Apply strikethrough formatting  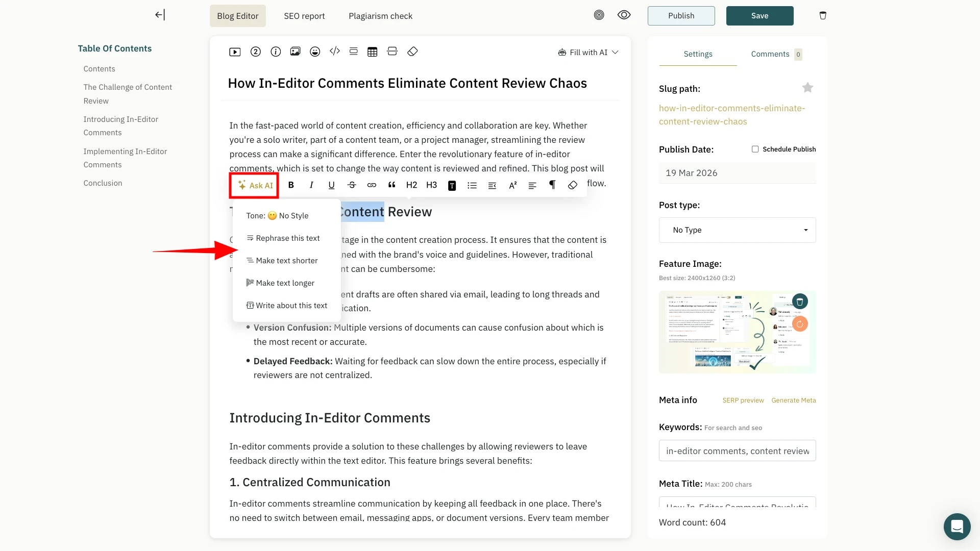point(352,185)
